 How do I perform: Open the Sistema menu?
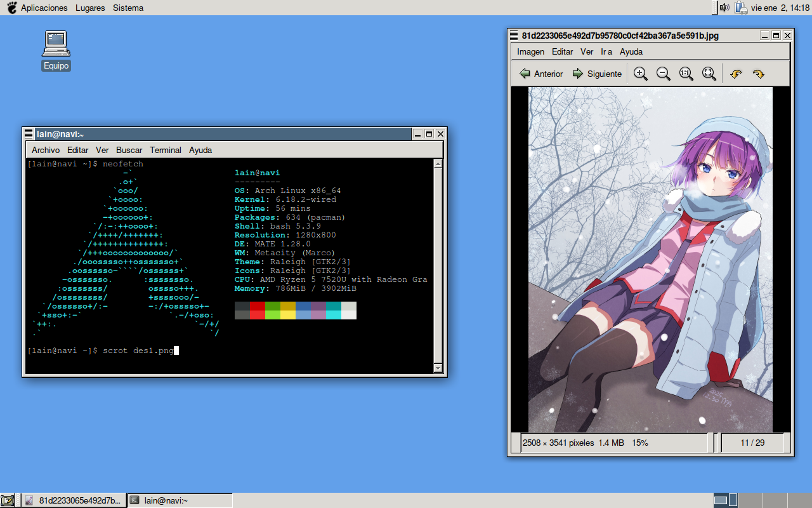pyautogui.click(x=128, y=8)
